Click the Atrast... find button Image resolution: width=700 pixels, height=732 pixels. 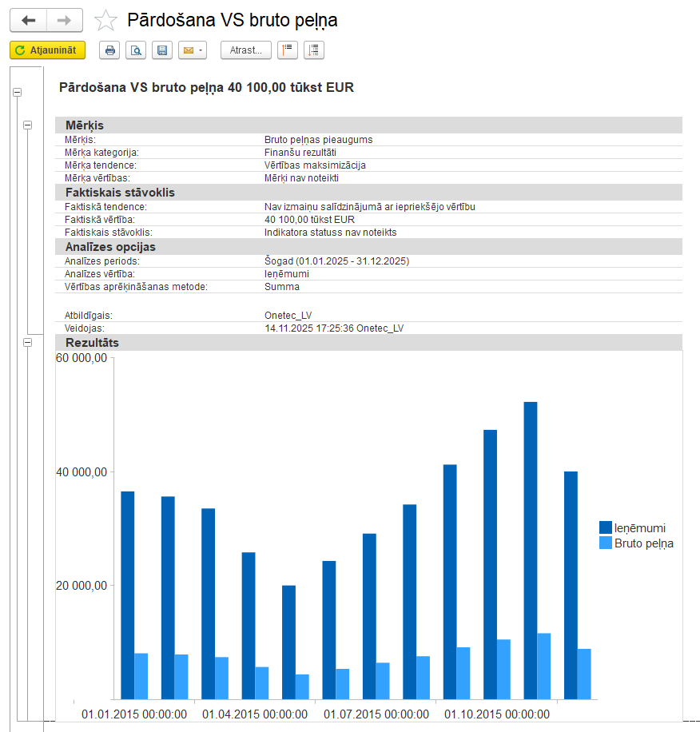[245, 50]
